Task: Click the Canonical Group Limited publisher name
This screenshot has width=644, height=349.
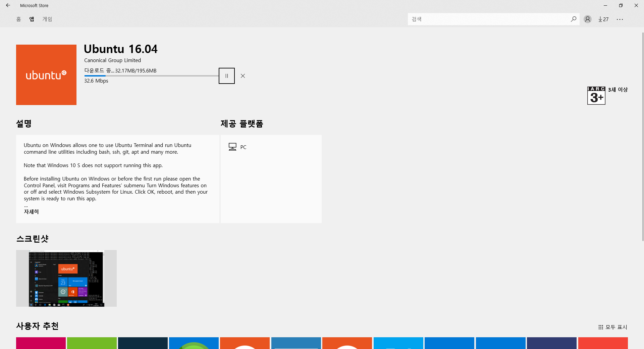Action: (112, 60)
